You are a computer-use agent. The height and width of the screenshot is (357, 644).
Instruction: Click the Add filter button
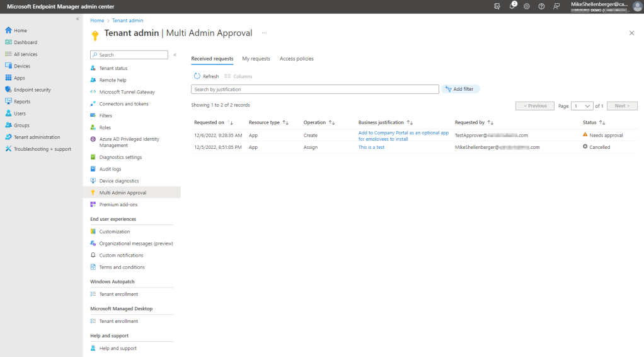pyautogui.click(x=460, y=90)
